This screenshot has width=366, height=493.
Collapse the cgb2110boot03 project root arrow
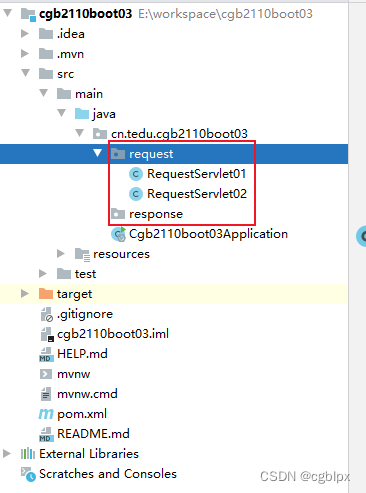tap(7, 13)
